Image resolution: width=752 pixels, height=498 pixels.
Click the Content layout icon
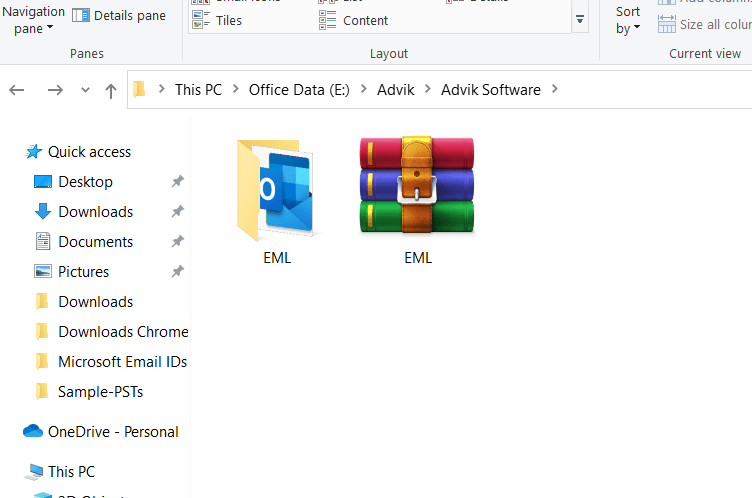point(328,20)
